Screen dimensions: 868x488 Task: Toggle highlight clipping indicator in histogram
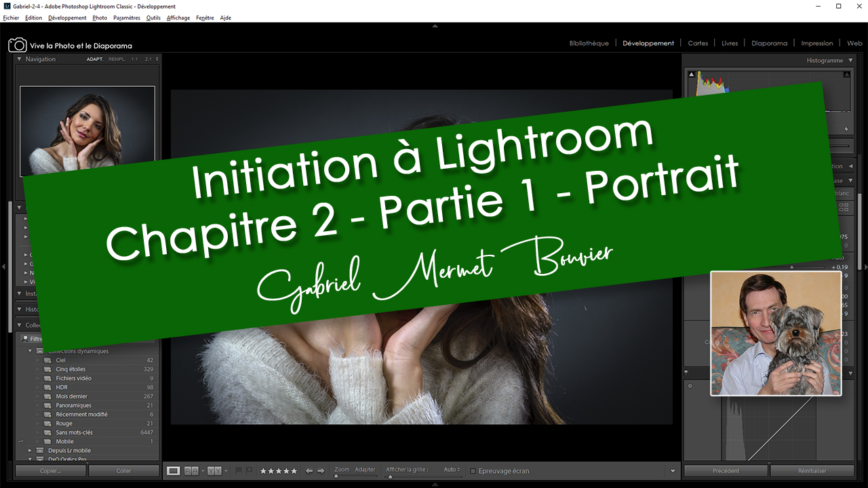(x=847, y=75)
